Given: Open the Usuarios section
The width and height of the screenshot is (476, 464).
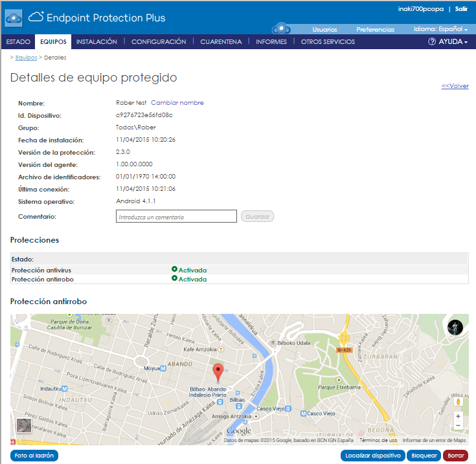Looking at the screenshot, I should (325, 29).
